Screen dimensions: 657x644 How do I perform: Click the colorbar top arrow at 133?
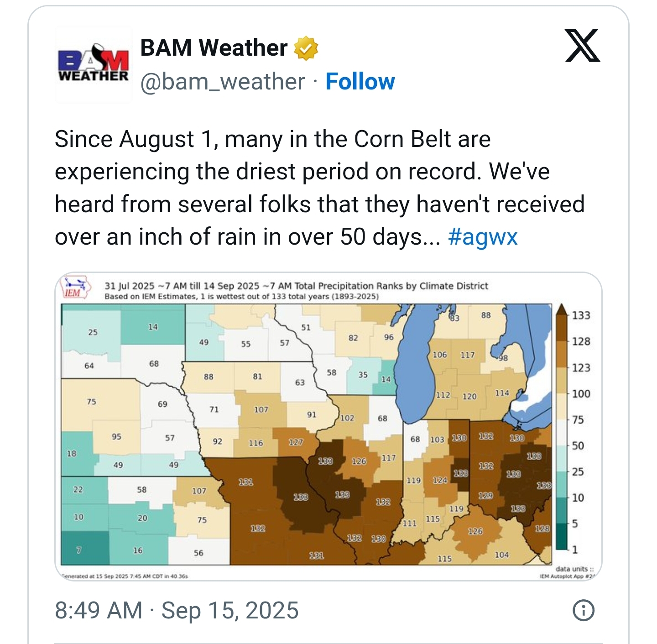click(x=562, y=309)
